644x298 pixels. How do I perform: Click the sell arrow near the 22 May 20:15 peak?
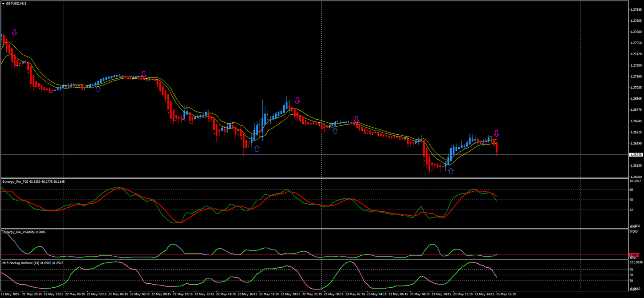point(297,101)
